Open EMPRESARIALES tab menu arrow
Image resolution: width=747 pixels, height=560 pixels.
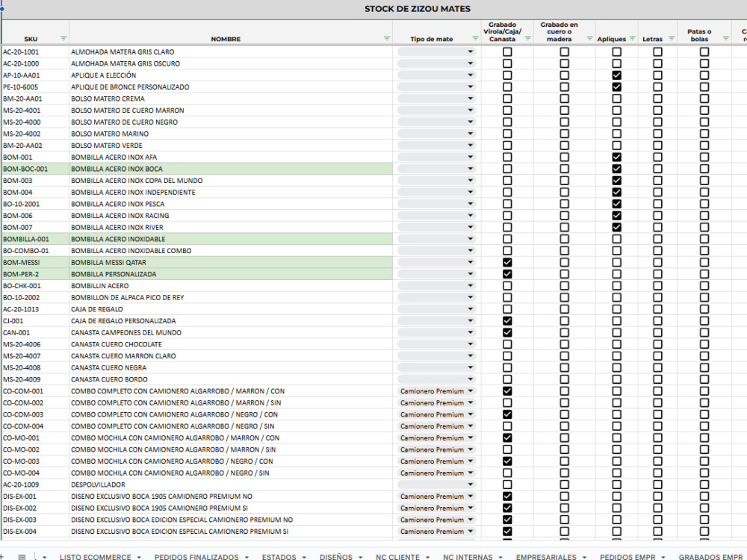tap(585, 557)
